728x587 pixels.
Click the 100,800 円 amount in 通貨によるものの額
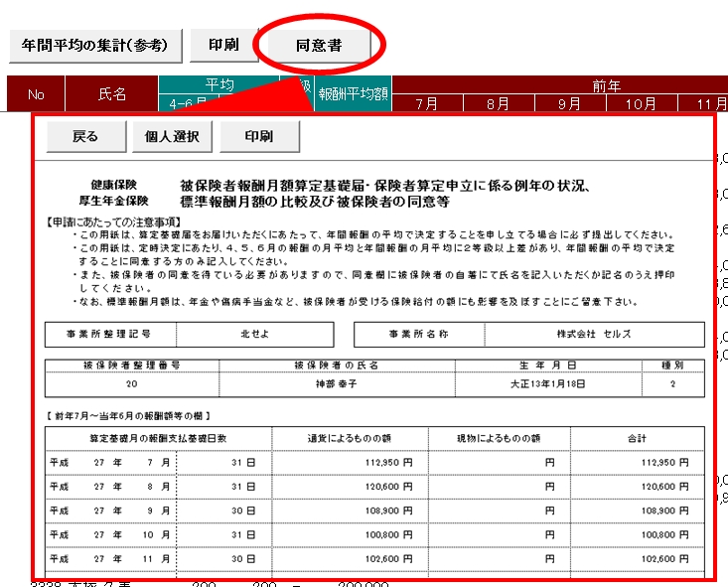pos(389,535)
